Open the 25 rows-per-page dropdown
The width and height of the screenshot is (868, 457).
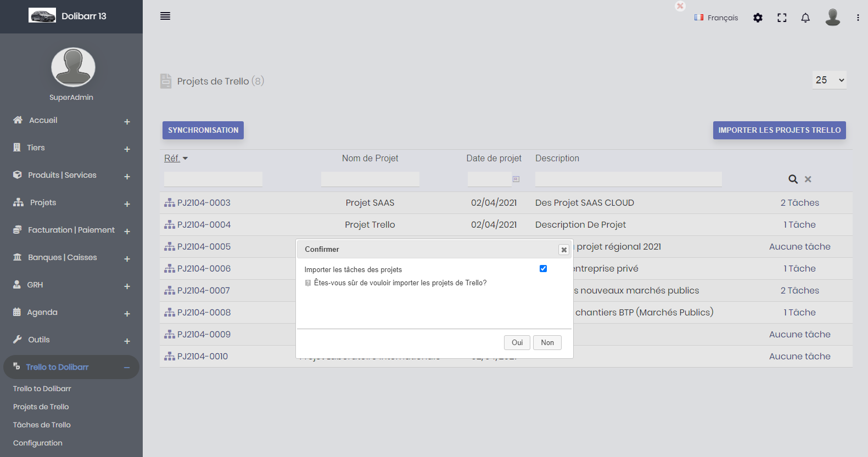tap(829, 80)
